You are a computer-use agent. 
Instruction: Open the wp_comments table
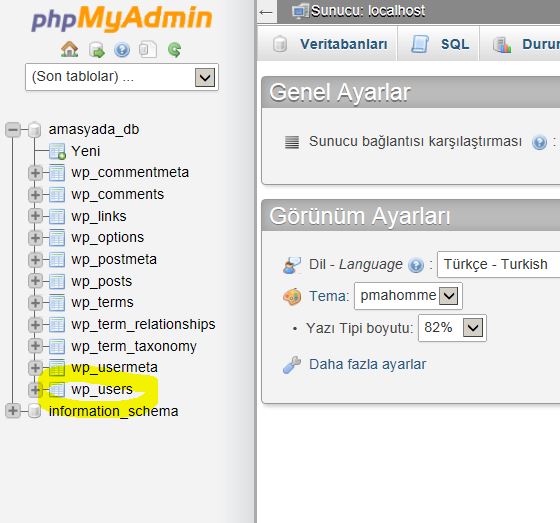[118, 195]
